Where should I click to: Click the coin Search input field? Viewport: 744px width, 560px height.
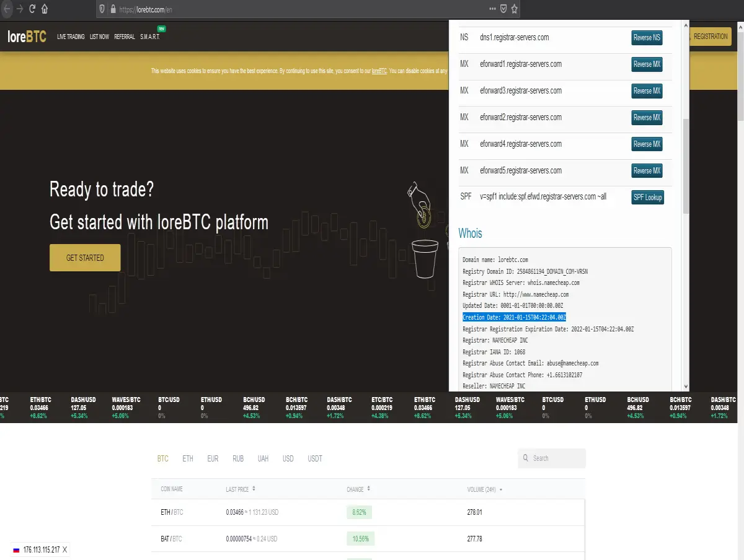(x=552, y=458)
